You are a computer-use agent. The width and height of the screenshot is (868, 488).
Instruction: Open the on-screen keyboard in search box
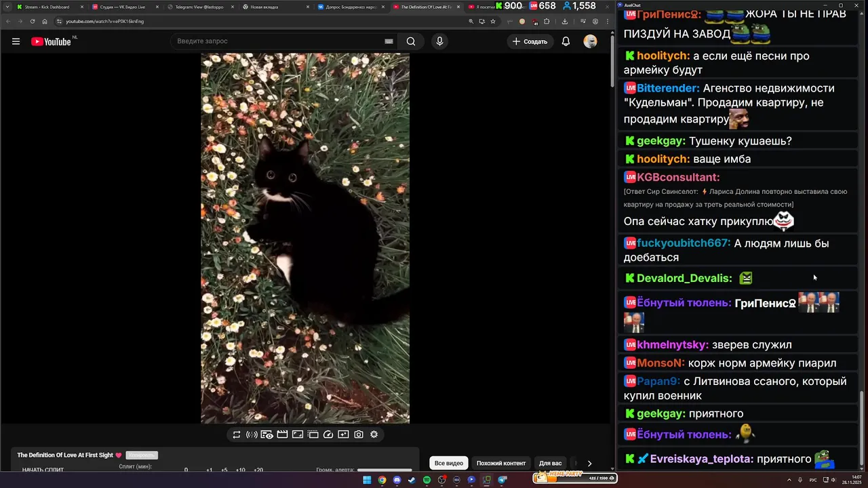(x=389, y=41)
